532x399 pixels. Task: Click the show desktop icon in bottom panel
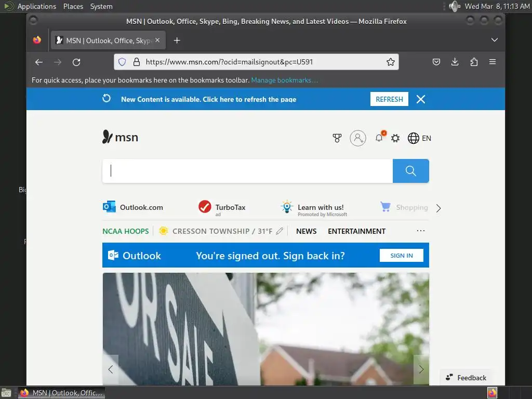pos(6,393)
